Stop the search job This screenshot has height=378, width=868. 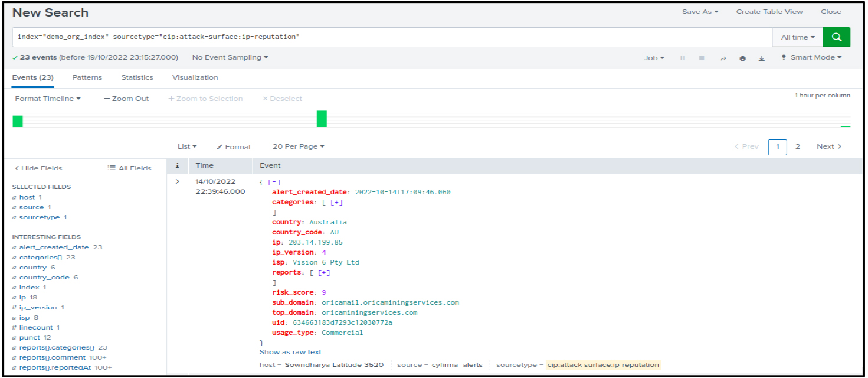click(702, 58)
